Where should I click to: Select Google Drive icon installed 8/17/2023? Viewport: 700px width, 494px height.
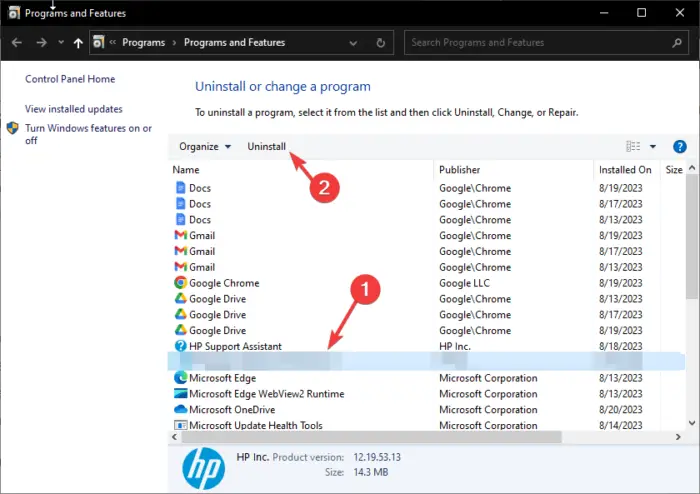[180, 314]
